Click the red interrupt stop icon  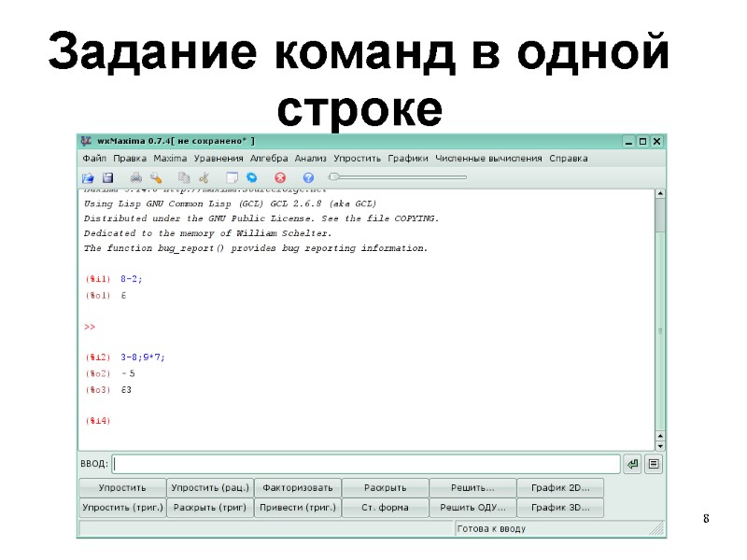(x=280, y=177)
